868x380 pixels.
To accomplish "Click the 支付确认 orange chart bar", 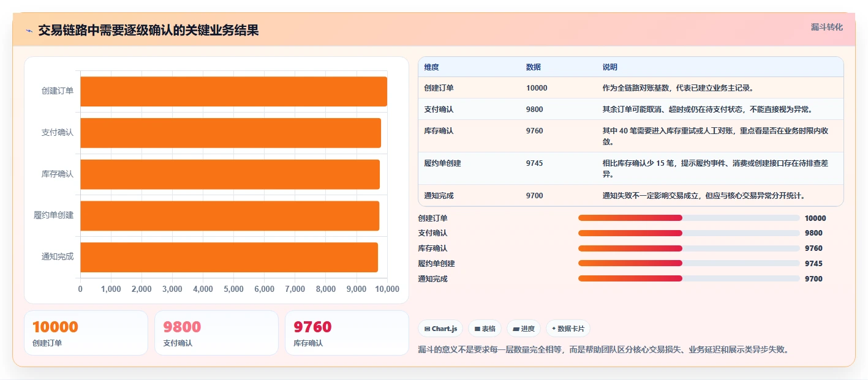I will (x=230, y=133).
